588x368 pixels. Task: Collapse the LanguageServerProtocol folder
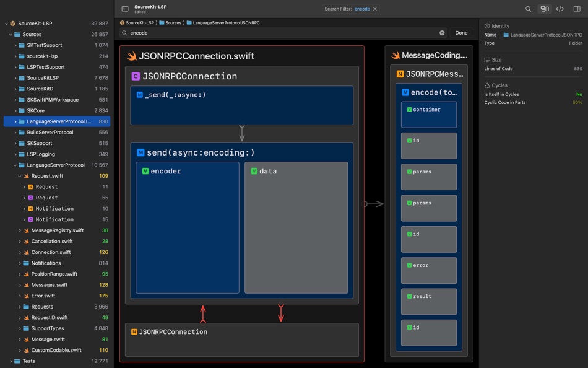point(15,165)
